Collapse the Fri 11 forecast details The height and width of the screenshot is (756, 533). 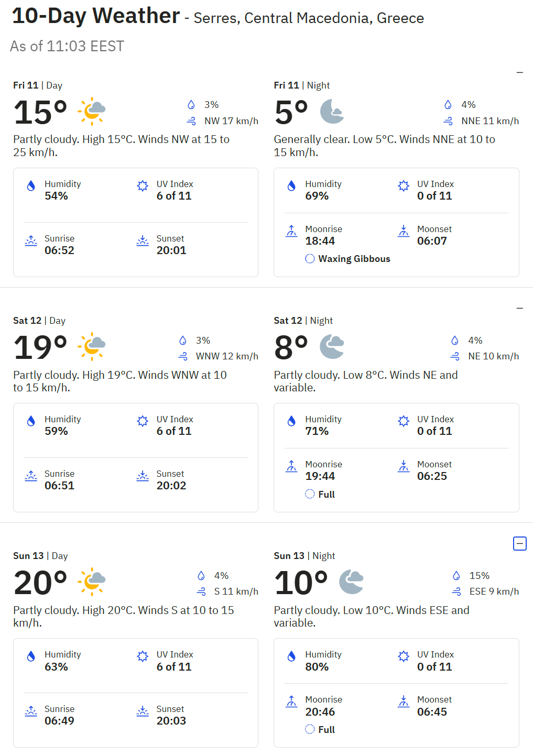519,72
